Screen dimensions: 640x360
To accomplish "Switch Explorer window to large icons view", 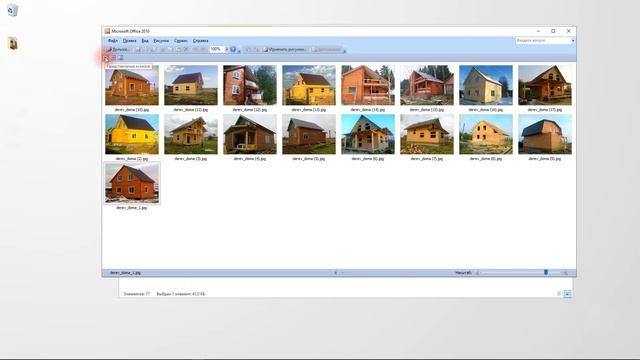I will 567,294.
